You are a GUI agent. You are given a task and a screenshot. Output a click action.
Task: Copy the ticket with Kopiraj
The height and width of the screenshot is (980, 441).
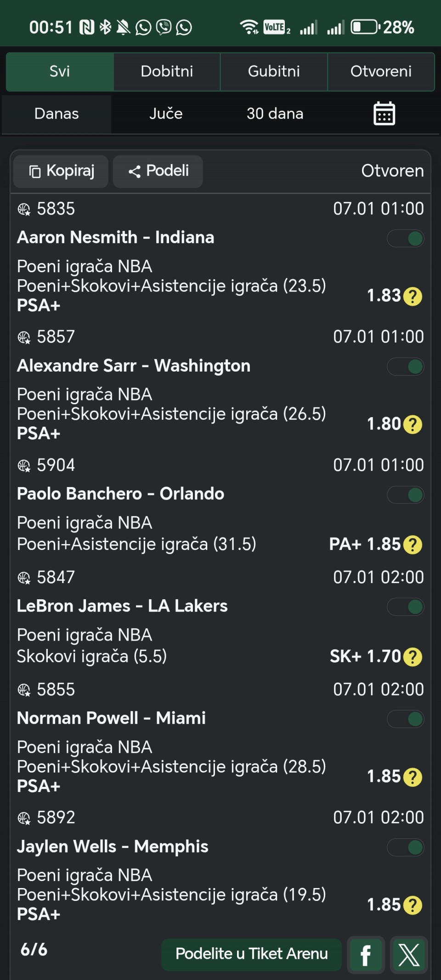61,171
